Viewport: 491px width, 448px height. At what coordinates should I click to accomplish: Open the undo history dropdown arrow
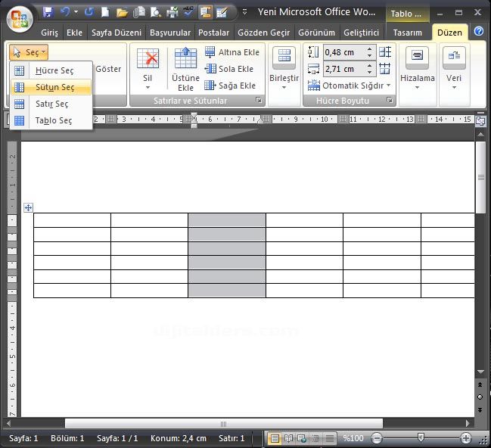[x=76, y=12]
